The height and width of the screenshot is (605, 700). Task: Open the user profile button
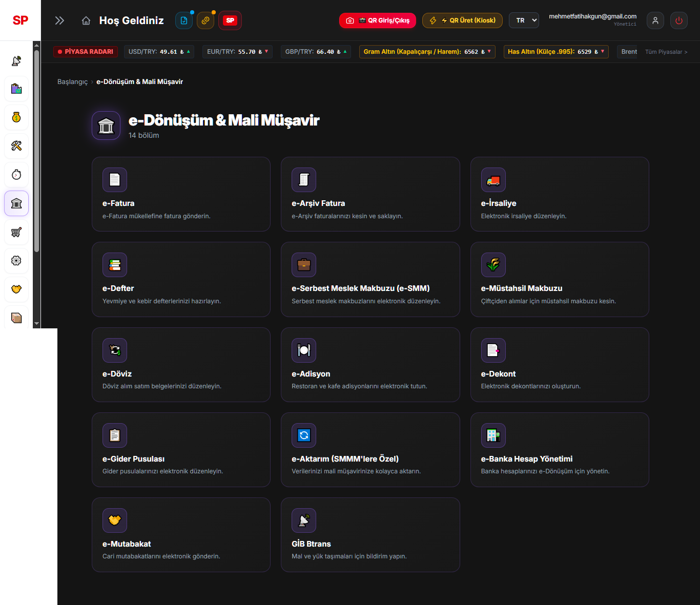pos(655,20)
